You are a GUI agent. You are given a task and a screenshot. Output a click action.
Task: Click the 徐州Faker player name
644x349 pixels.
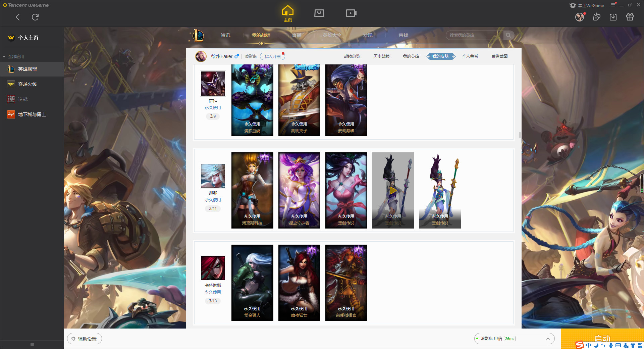(x=222, y=56)
